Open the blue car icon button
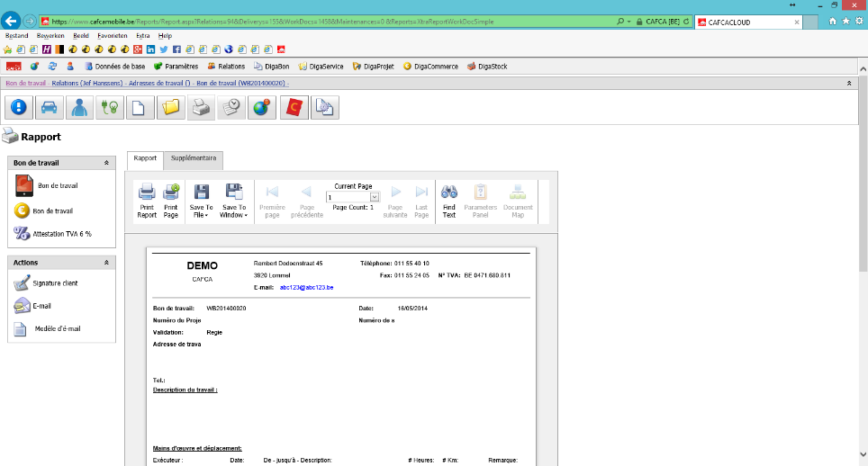Viewport: 868px width, 466px height. [50, 107]
